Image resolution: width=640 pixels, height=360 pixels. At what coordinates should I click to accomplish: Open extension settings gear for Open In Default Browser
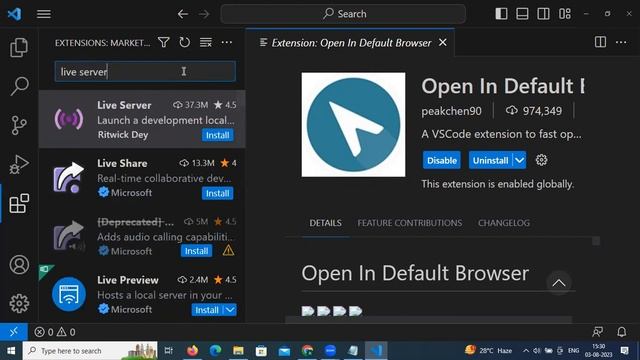pos(541,160)
